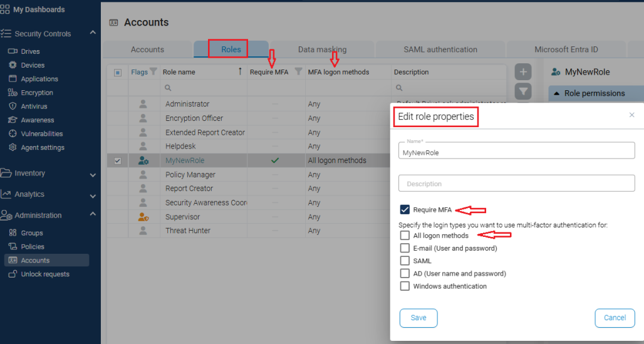644x344 pixels.
Task: Open Antivirus from the sidebar
Action: pyautogui.click(x=33, y=107)
